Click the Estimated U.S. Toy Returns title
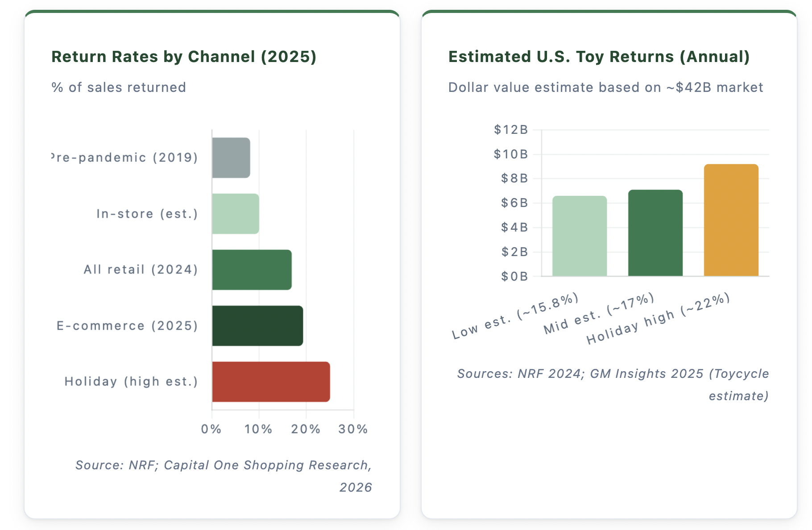Image resolution: width=812 pixels, height=530 pixels. [x=599, y=57]
